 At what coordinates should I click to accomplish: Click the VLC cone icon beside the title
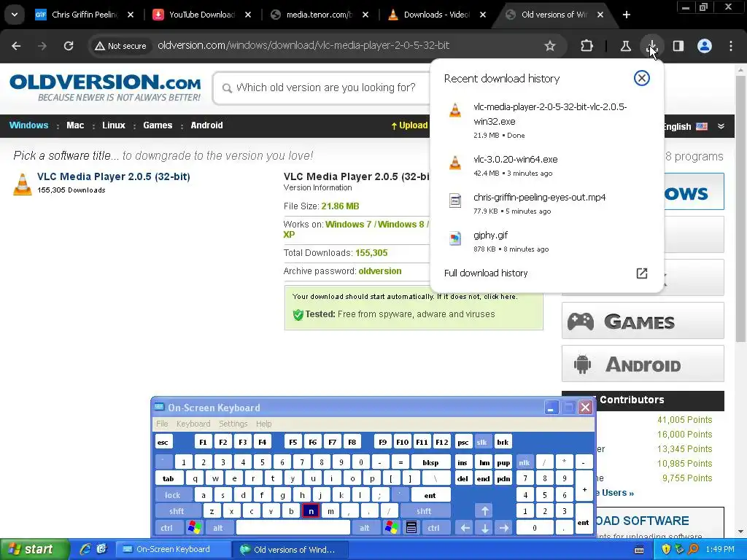22,184
